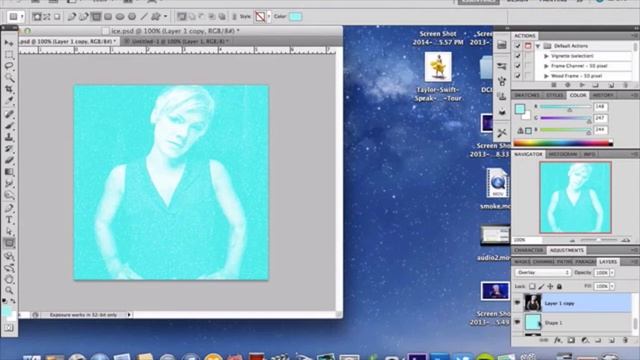Open the Fill slider dropdown arrow
This screenshot has height=360, width=640.
tap(612, 287)
